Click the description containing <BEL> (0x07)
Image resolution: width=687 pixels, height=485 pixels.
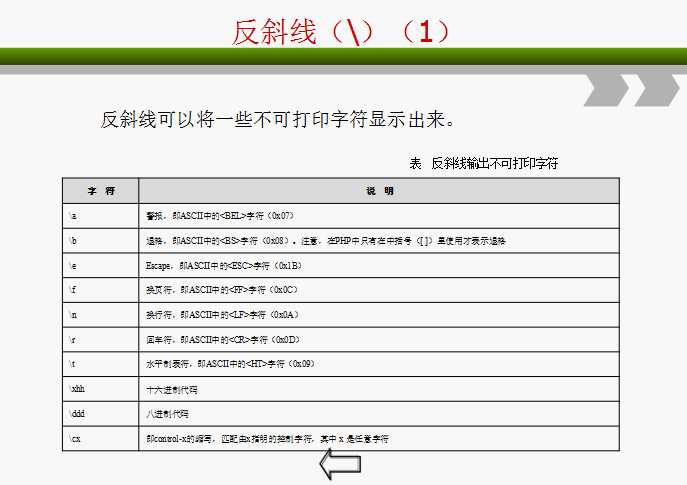tap(379, 216)
